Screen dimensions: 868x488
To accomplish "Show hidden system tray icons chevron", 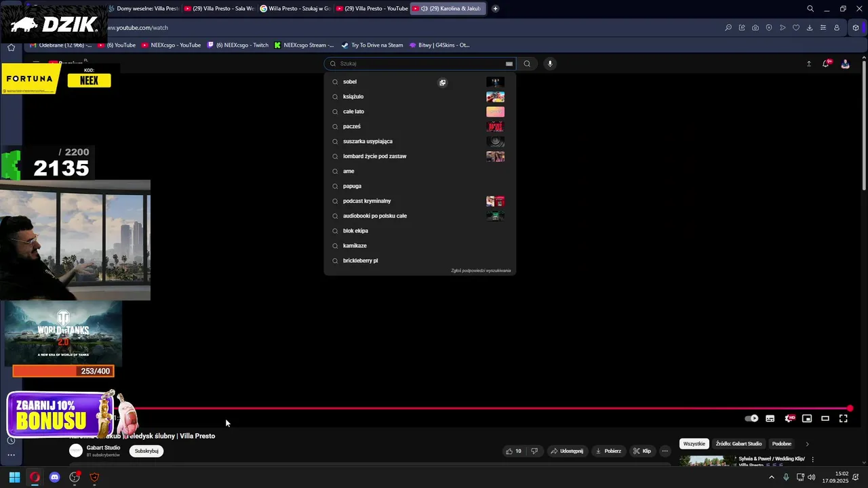I will click(771, 478).
